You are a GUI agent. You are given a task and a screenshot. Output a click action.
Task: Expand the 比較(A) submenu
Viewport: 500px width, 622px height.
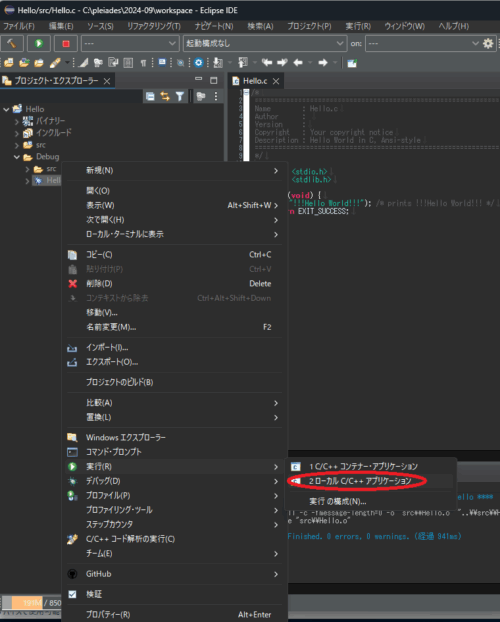point(175,403)
